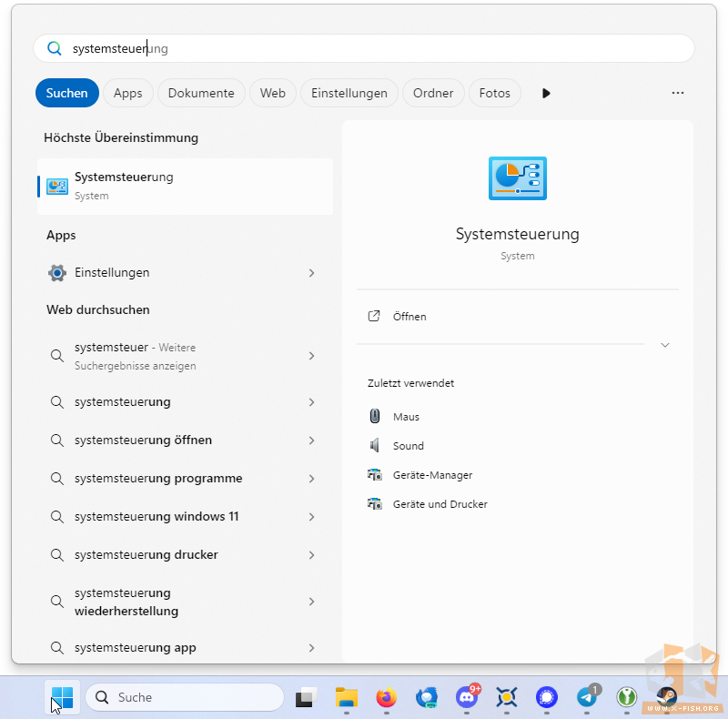The width and height of the screenshot is (728, 719).
Task: Open "systemsteuer - Weitere Suchergebnisse anzeigen"
Action: tap(169, 356)
